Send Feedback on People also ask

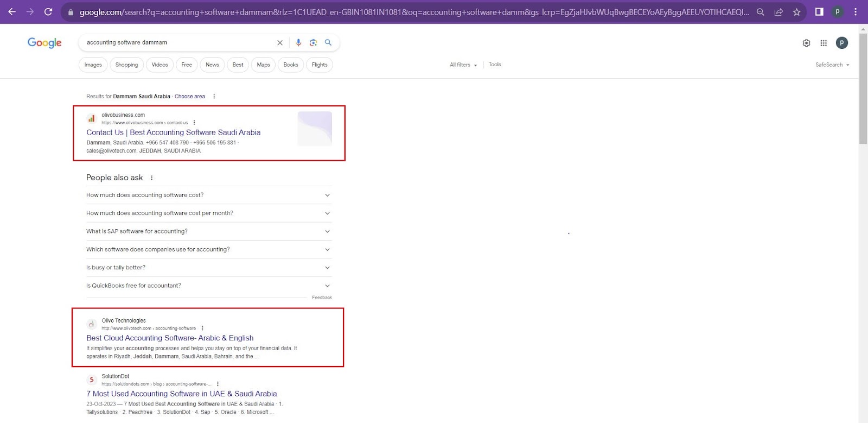tap(322, 298)
